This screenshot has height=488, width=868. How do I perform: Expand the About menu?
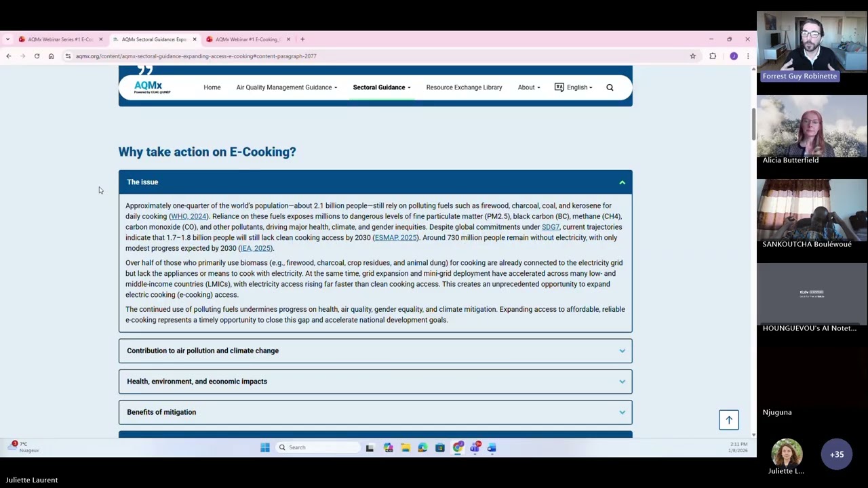tap(529, 87)
